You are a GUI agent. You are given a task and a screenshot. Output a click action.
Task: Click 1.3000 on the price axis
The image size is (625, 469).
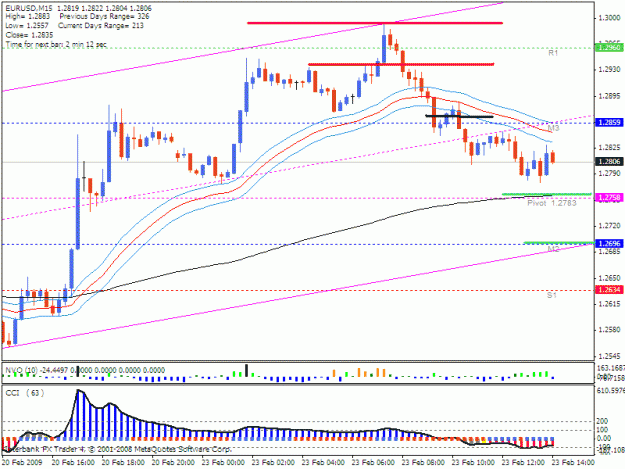[609, 18]
